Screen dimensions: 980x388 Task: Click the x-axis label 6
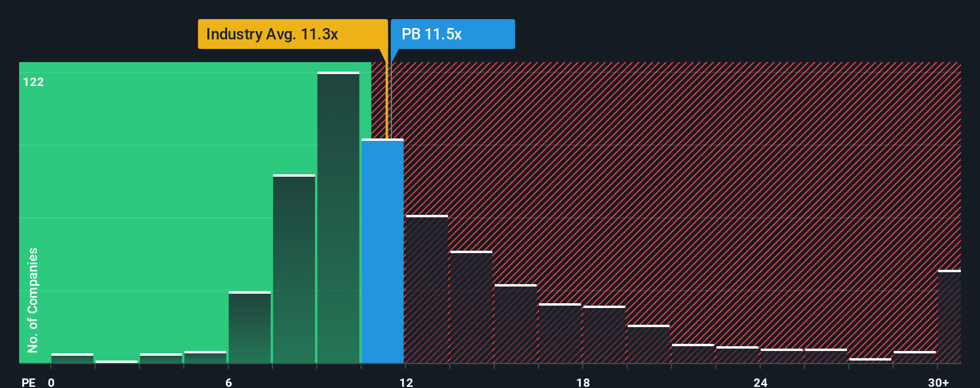tap(229, 382)
